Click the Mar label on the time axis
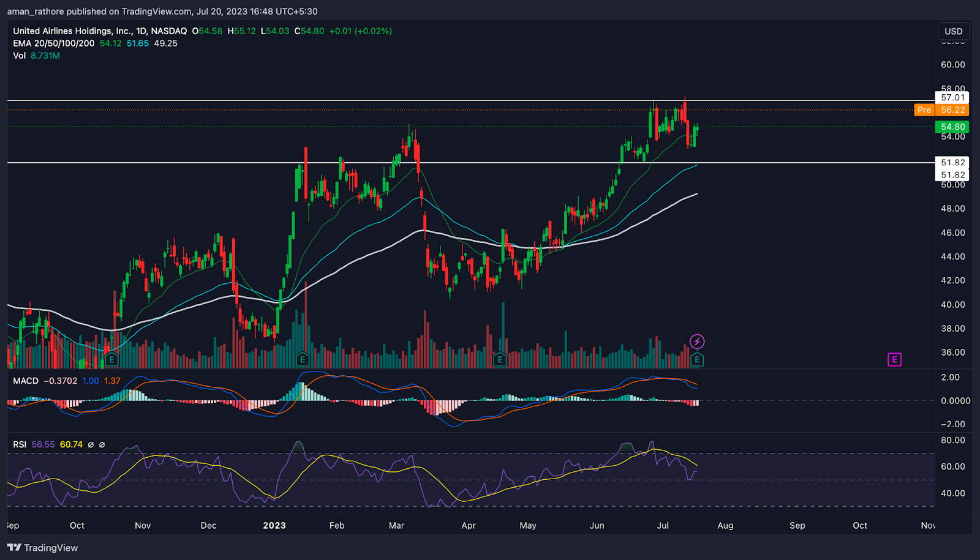Viewport: 980px width, 560px height. click(396, 525)
